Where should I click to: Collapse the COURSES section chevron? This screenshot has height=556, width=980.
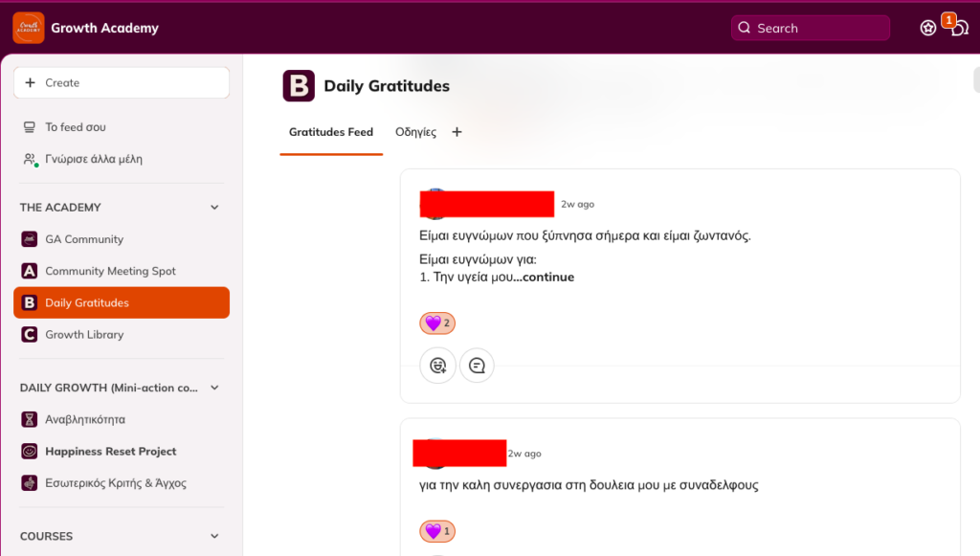pos(214,536)
